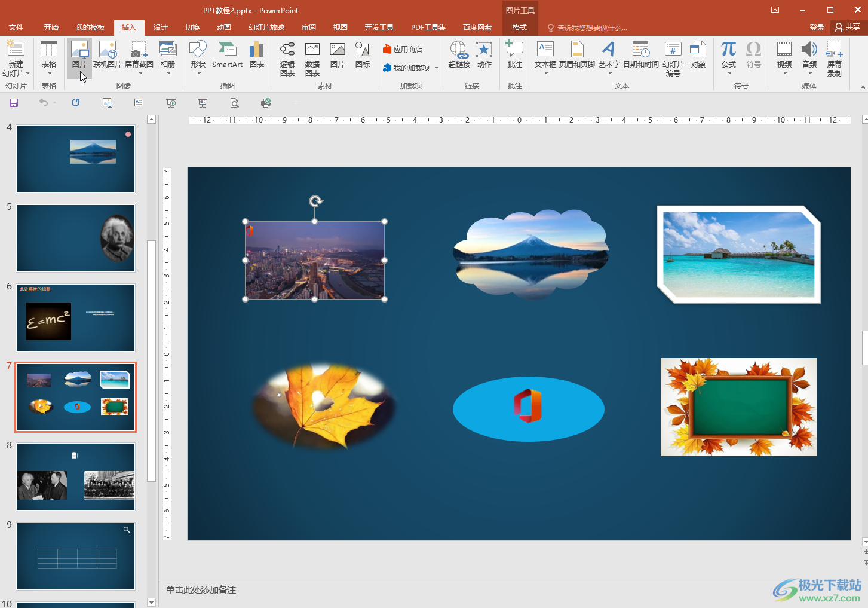868x608 pixels.
Task: Click the Redo circular arrow icon
Action: (75, 103)
